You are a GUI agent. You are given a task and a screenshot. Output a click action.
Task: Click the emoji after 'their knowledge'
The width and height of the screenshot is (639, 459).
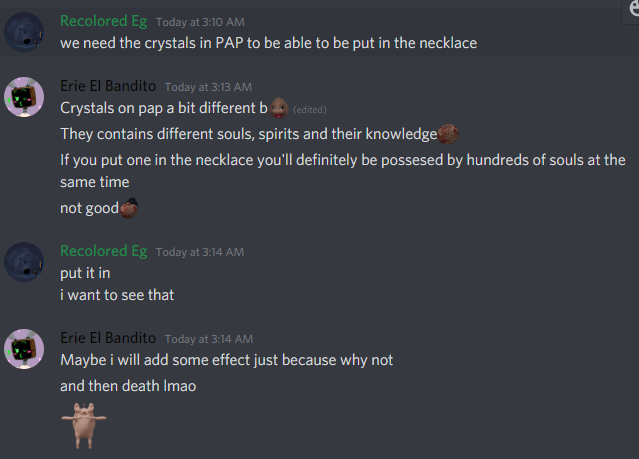[x=448, y=134]
